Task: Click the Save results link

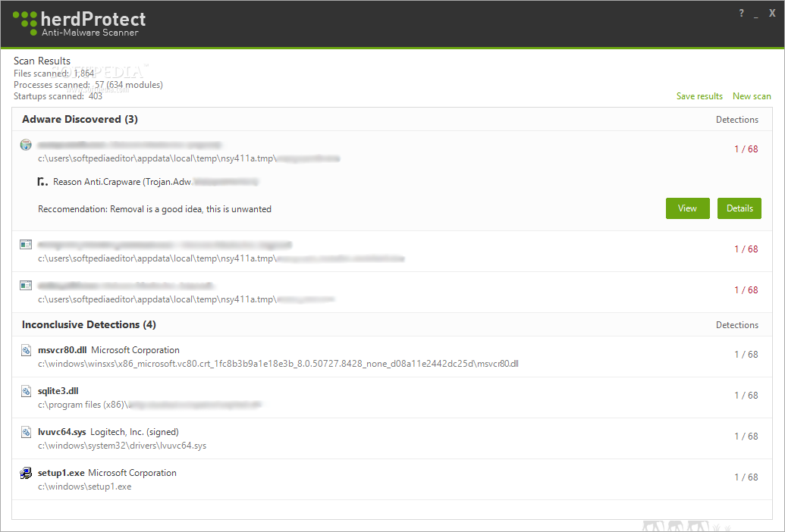Action: 699,96
